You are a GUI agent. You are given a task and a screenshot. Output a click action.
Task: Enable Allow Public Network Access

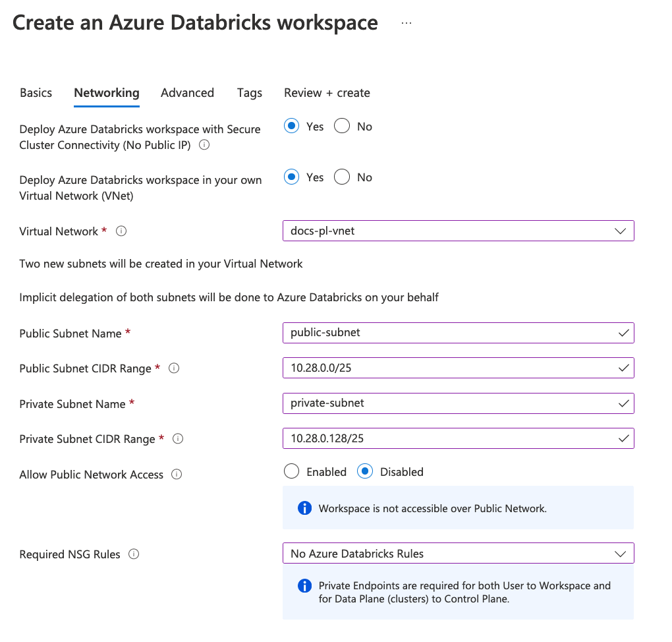point(291,471)
